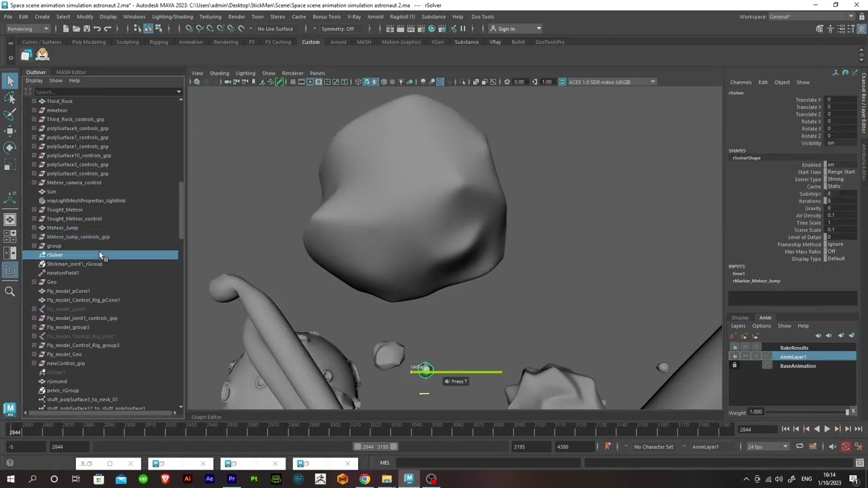Click the Redo arrow icon
Screen dimensions: 868x488
tap(107, 28)
